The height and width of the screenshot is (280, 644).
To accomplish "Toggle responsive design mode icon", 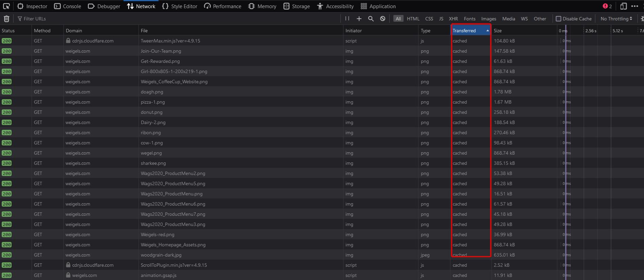I will pos(623,6).
